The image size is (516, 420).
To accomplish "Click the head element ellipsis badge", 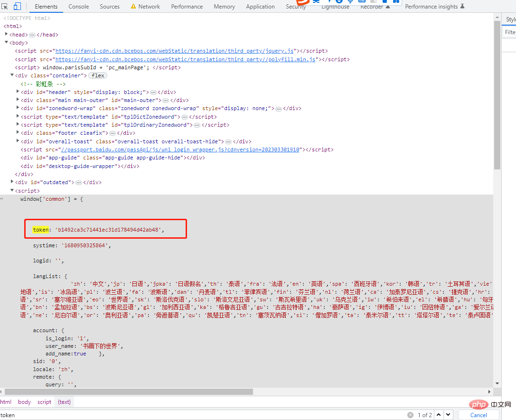I will tap(32, 35).
